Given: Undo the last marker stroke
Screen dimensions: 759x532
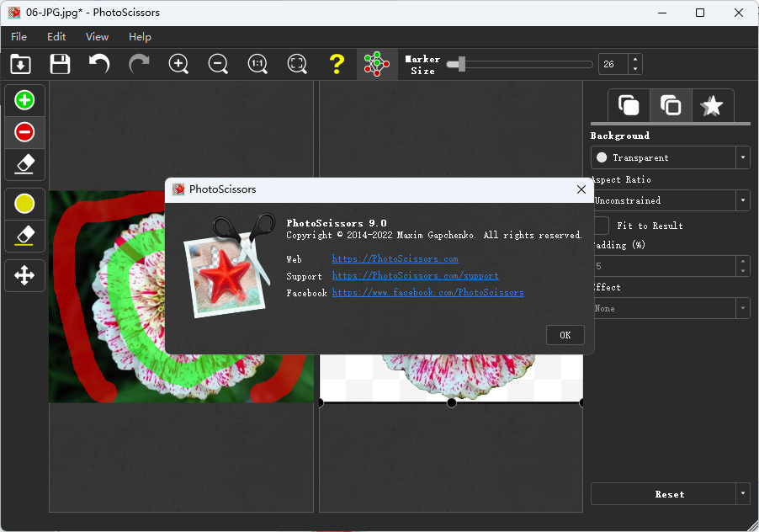Looking at the screenshot, I should [x=99, y=64].
